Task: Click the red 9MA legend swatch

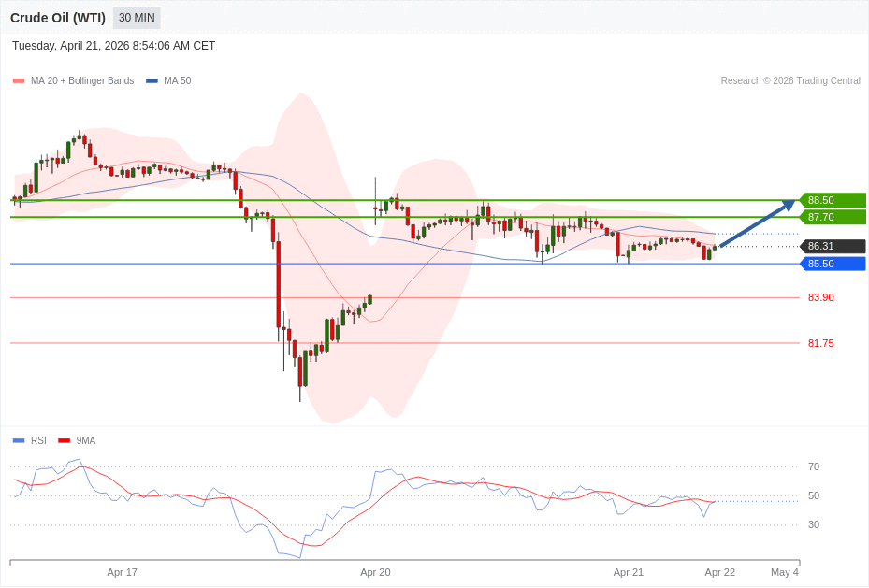Action: [64, 441]
